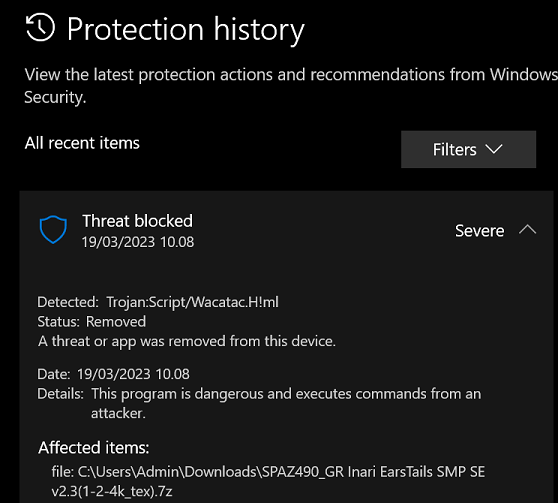Click the blue shield threat icon

click(53, 230)
